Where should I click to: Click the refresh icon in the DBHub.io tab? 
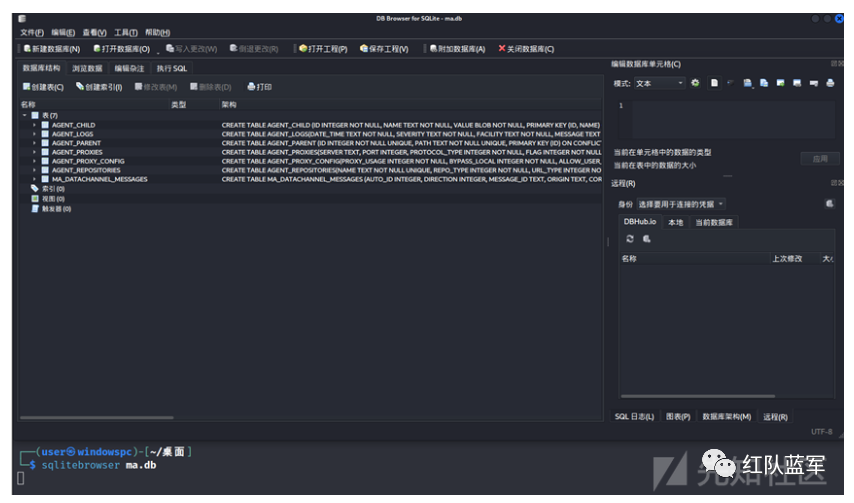(x=630, y=239)
